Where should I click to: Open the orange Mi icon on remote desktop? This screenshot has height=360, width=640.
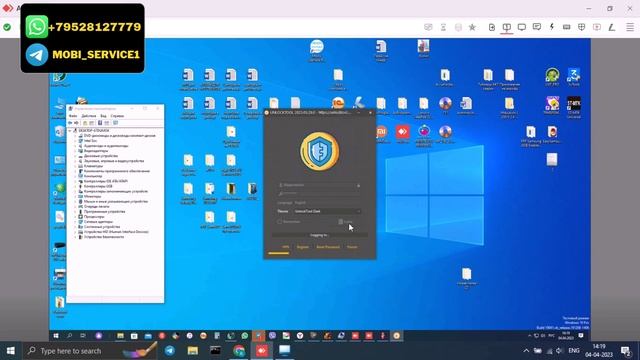[381, 132]
